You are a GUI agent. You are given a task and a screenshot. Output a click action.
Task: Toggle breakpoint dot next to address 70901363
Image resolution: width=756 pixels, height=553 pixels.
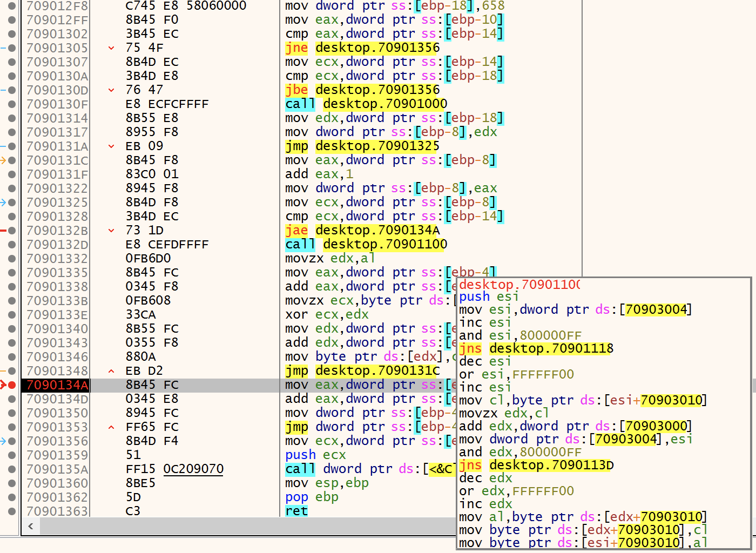point(12,511)
